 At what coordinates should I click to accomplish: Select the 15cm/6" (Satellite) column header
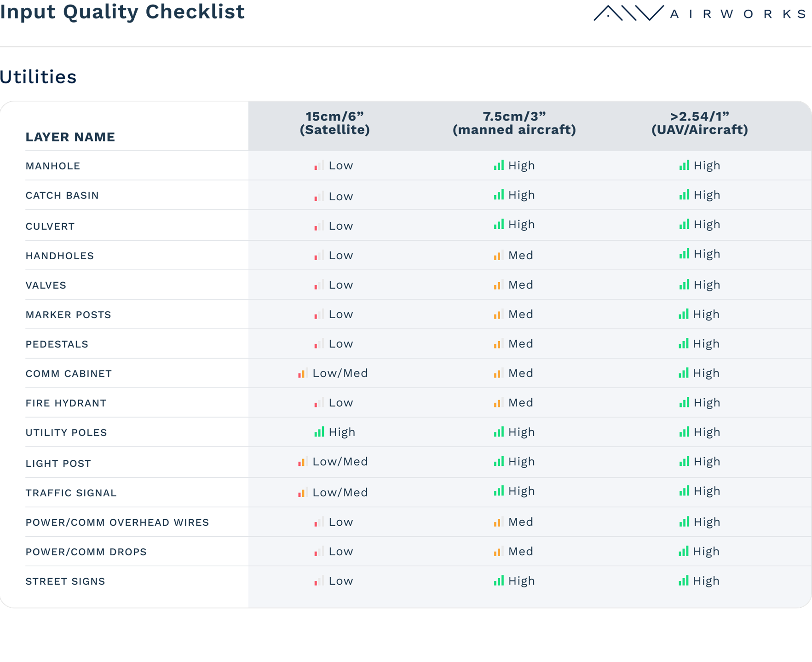coord(334,123)
